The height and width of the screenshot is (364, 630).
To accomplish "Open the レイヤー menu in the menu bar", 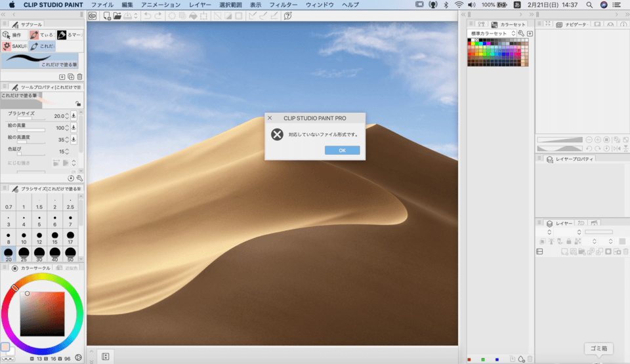I will click(x=200, y=5).
